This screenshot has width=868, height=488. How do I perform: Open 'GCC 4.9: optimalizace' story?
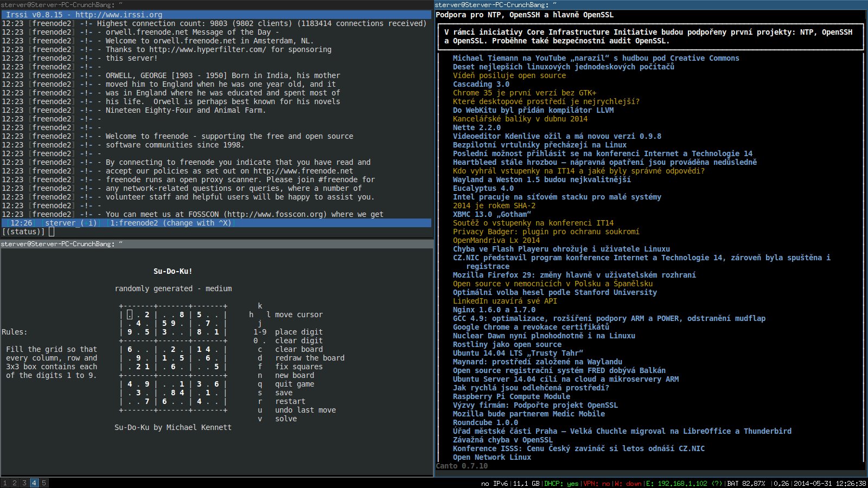tap(609, 318)
